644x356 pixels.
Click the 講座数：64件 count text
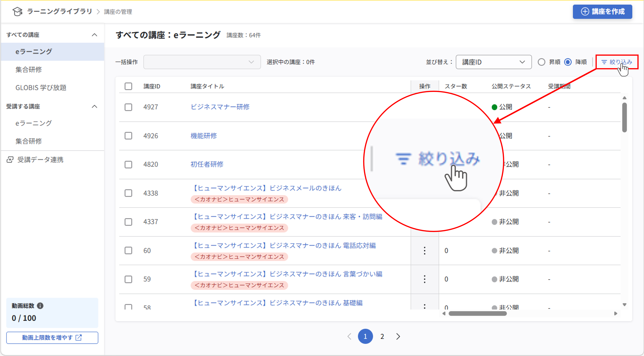tap(244, 35)
